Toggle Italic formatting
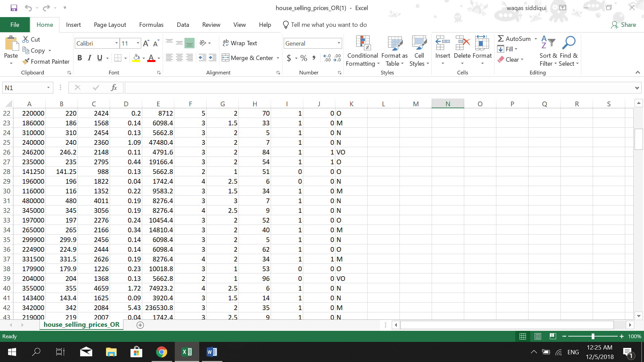The width and height of the screenshot is (644, 362). click(89, 58)
